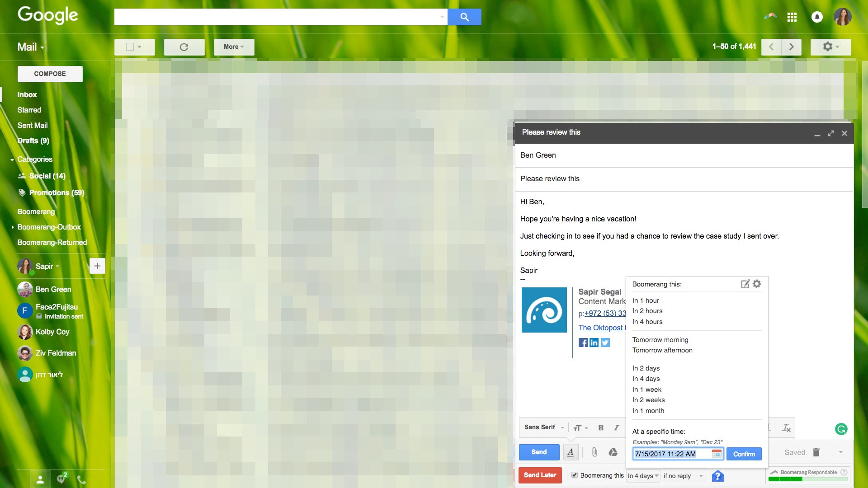Click the Boomerang Respondable meter bar
Image resolution: width=868 pixels, height=488 pixels.
click(x=808, y=478)
